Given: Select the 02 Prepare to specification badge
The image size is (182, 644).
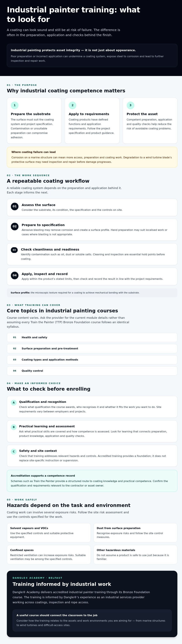Looking at the screenshot, I should [15, 227].
